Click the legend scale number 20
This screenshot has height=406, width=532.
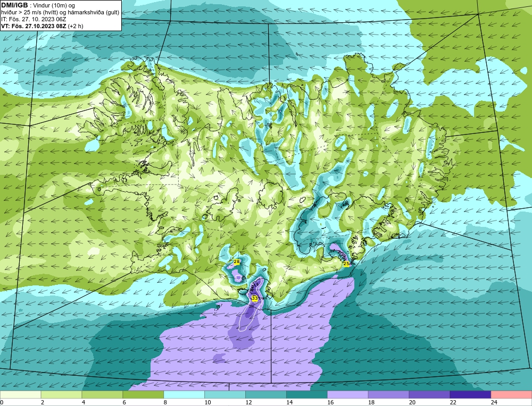(412, 402)
